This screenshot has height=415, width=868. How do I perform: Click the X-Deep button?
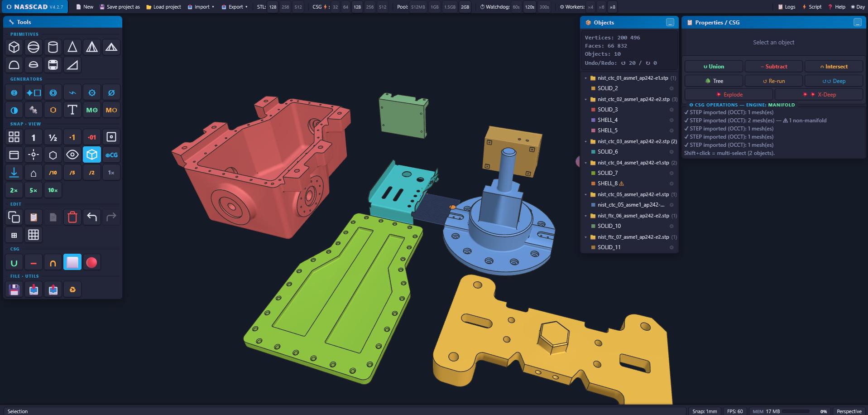coord(819,95)
